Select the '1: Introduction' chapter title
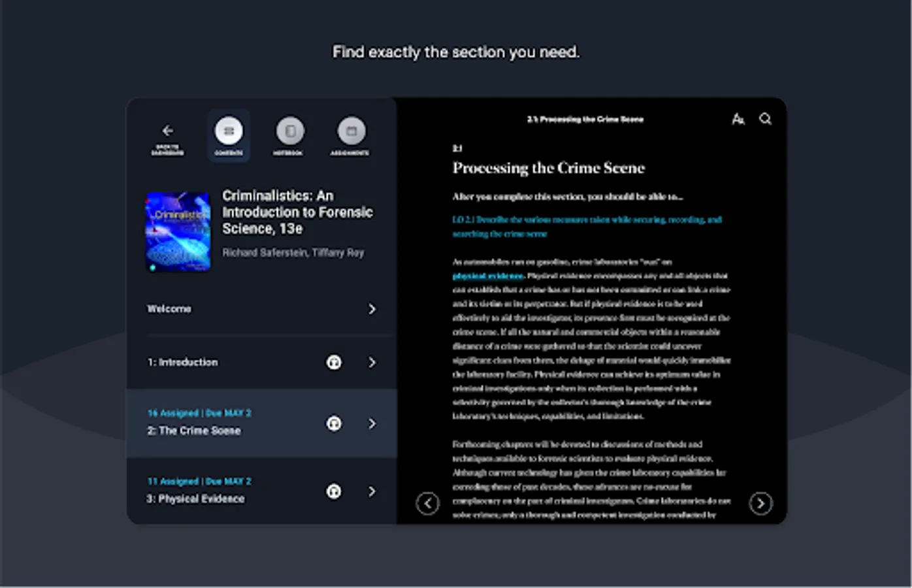The width and height of the screenshot is (912, 588). click(x=182, y=362)
